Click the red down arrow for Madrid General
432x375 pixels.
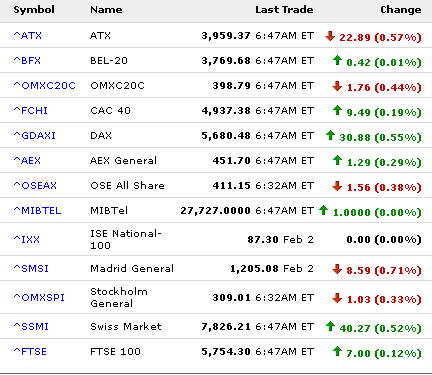(337, 269)
